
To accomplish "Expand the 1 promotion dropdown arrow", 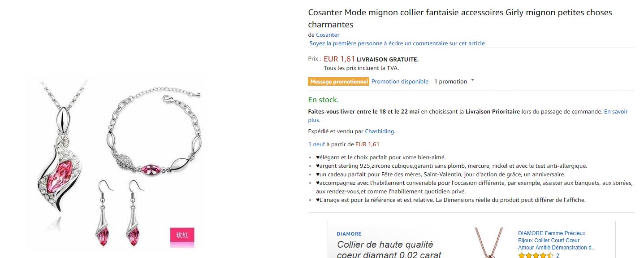I will [472, 81].
